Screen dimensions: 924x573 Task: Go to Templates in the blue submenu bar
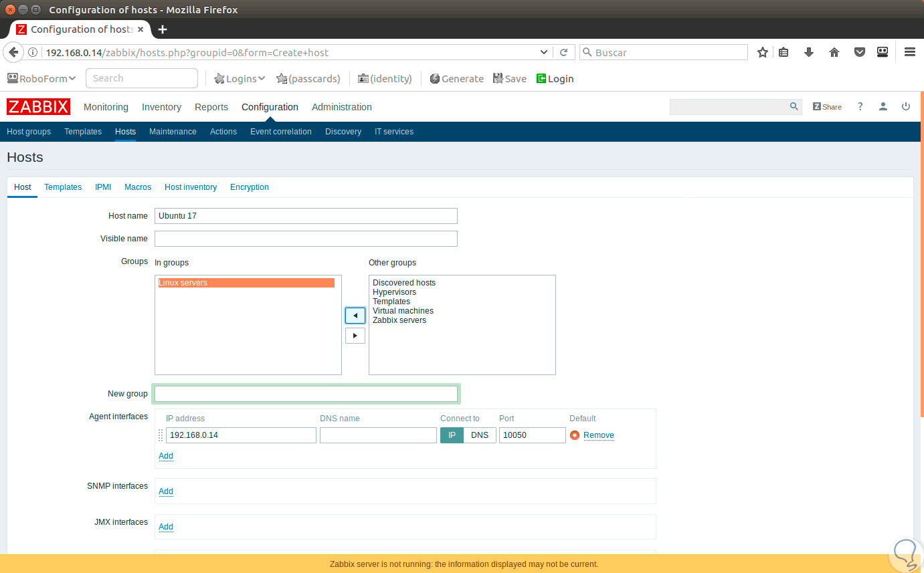[x=83, y=132]
